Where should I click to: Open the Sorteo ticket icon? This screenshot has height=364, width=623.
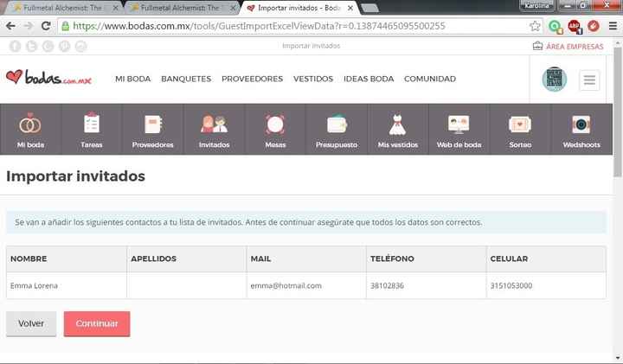[520, 125]
